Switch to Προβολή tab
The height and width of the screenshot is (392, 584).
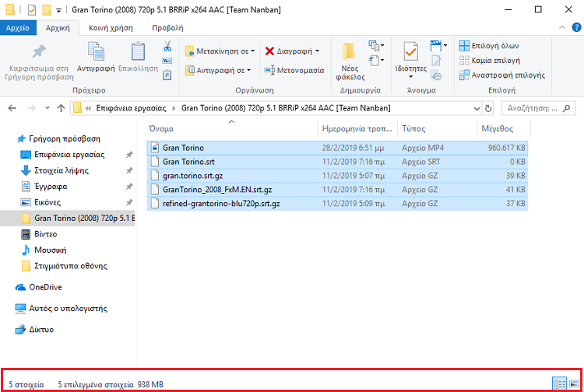pos(167,28)
